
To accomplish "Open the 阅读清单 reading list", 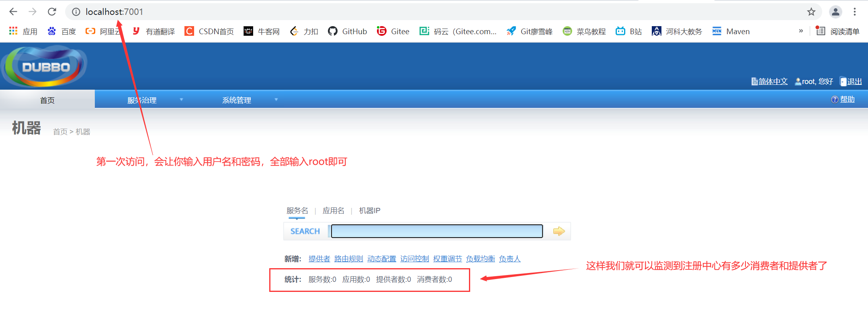I will click(837, 31).
